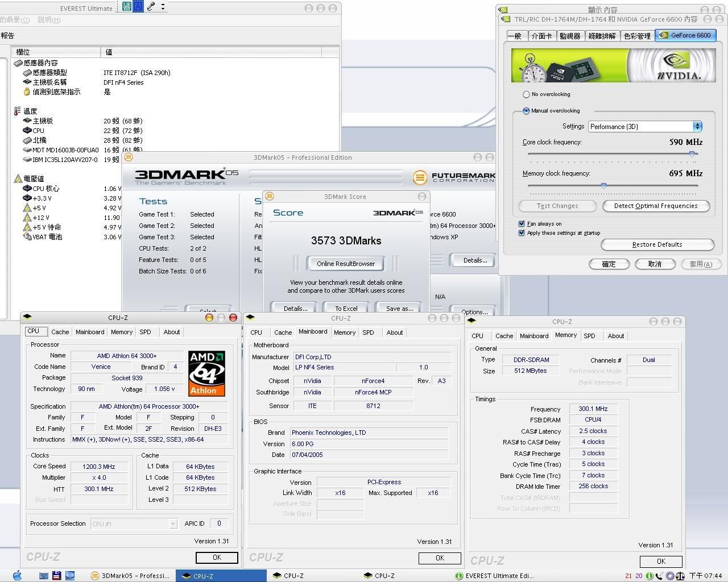
Task: Switch to EVEREST Ultimate Edition taskbar button
Action: coord(495,576)
